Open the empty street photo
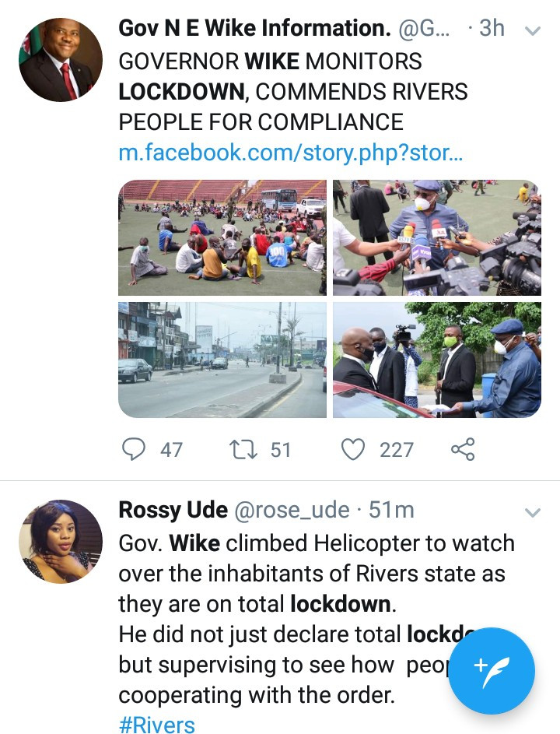This screenshot has height=734, width=560. pos(222,360)
